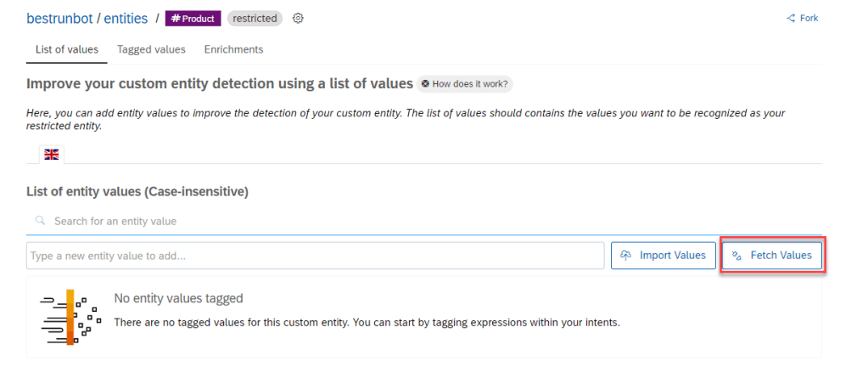This screenshot has height=367, width=868.
Task: Select the English UK flag language tab
Action: click(52, 155)
